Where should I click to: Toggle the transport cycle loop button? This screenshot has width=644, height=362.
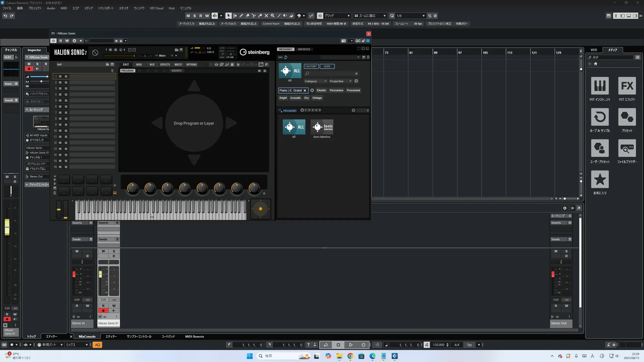point(326,345)
